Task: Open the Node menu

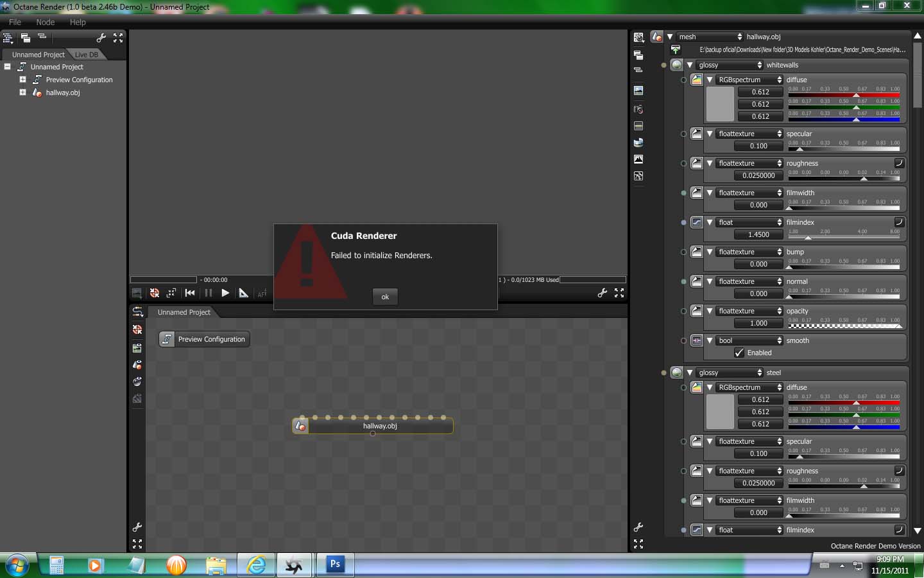Action: click(x=46, y=22)
